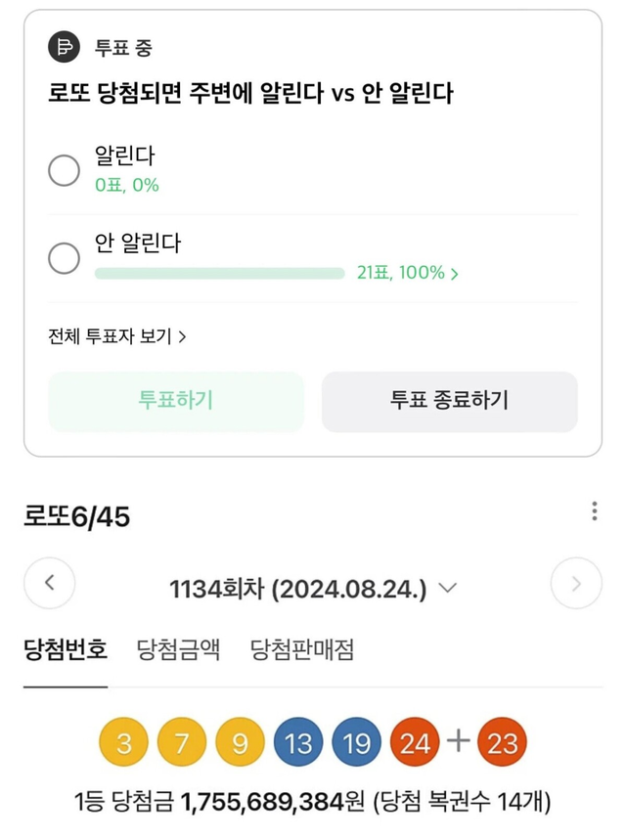Click the yellow number 3 ball
Screen dimensions: 626x840
pyautogui.click(x=123, y=742)
